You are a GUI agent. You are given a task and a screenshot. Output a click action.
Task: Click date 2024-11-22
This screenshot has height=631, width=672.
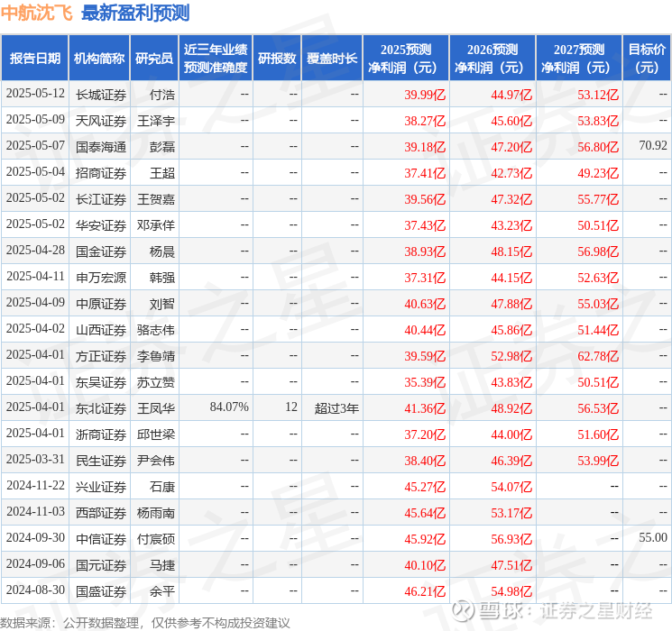(35, 485)
